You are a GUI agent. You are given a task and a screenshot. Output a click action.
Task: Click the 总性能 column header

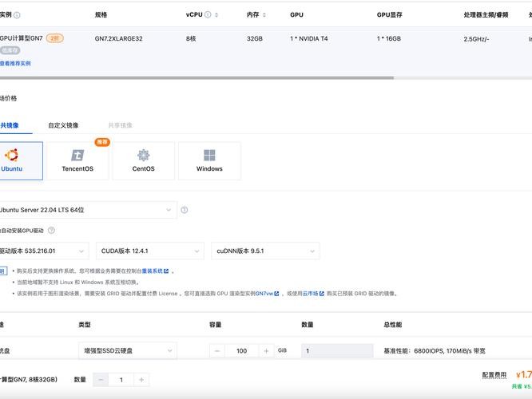click(x=393, y=325)
